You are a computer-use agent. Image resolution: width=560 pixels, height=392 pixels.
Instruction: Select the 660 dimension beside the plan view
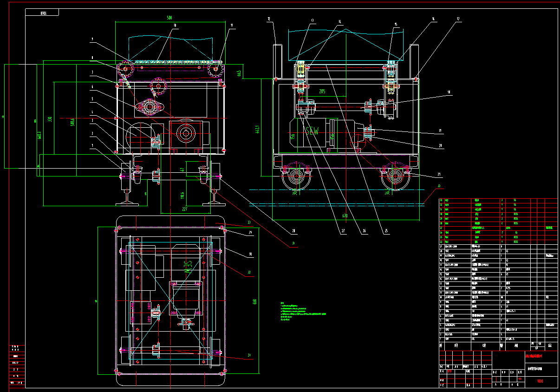pos(254,302)
